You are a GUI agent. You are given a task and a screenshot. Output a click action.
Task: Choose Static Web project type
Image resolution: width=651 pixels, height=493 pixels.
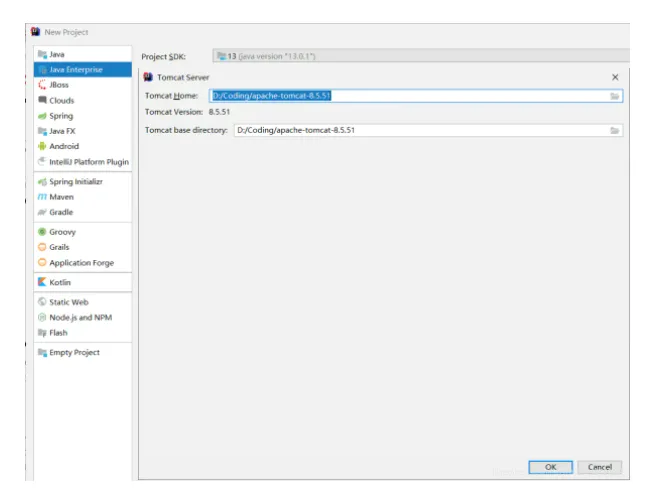[83, 302]
